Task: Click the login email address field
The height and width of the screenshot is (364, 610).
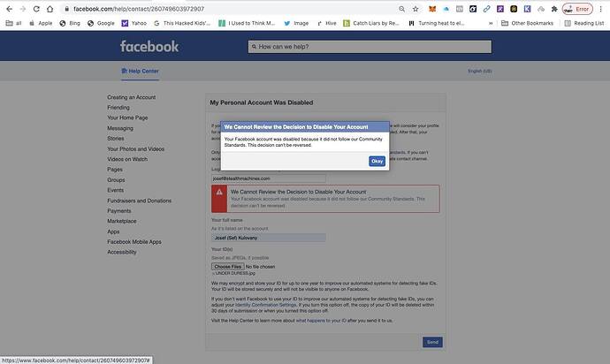Action: (269, 178)
